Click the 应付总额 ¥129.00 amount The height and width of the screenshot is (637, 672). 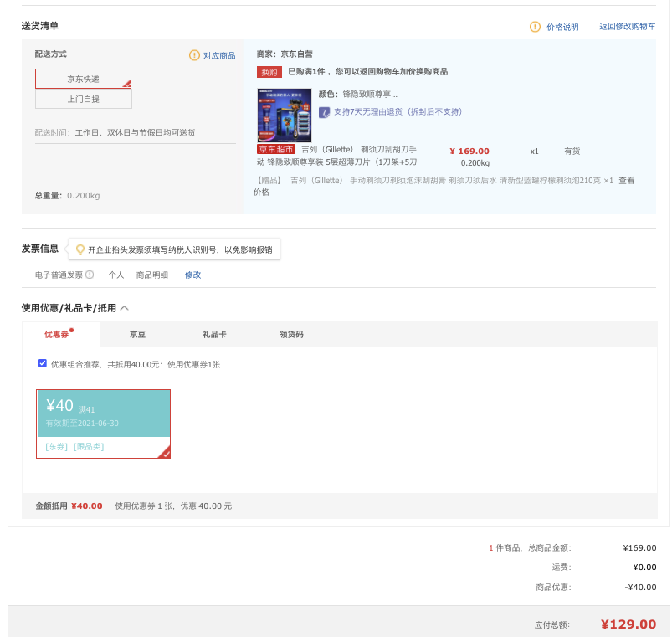point(628,624)
